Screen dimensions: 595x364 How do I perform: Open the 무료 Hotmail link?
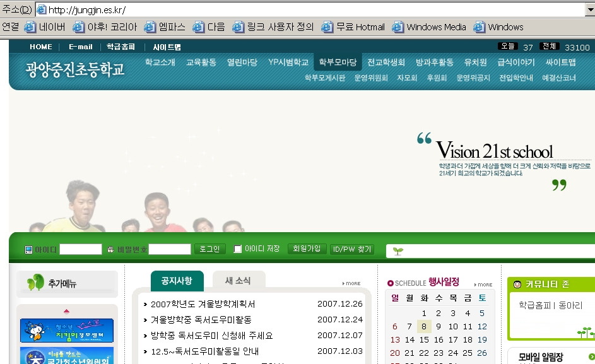pos(353,27)
